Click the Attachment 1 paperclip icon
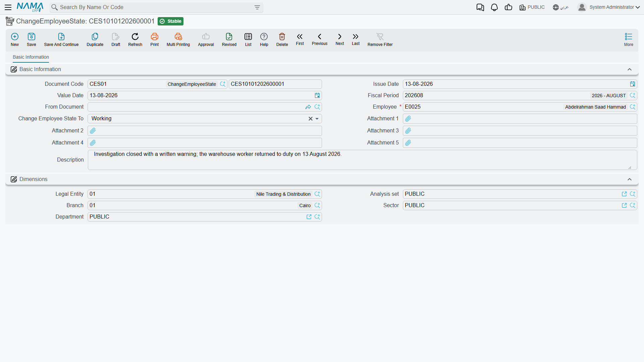Image resolution: width=644 pixels, height=362 pixels. click(x=408, y=119)
